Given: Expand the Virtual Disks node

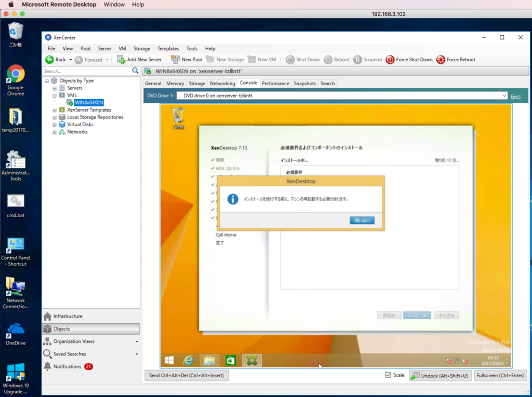Looking at the screenshot, I should pyautogui.click(x=54, y=125).
